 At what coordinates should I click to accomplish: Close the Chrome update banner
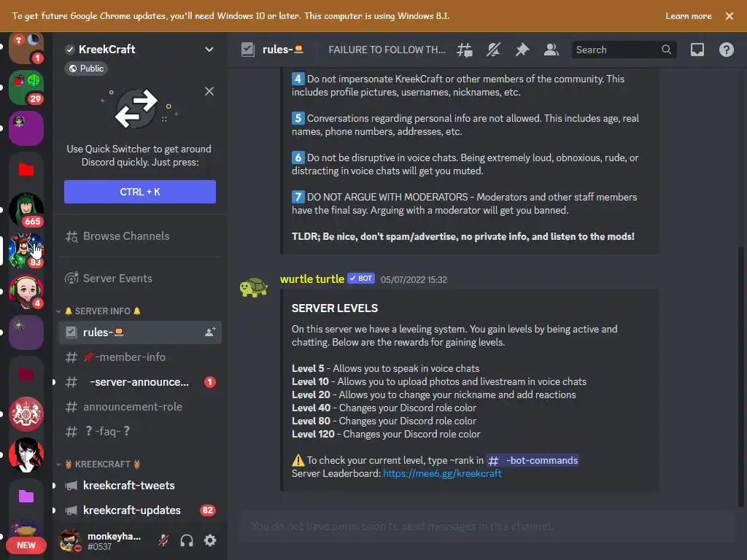coord(729,16)
